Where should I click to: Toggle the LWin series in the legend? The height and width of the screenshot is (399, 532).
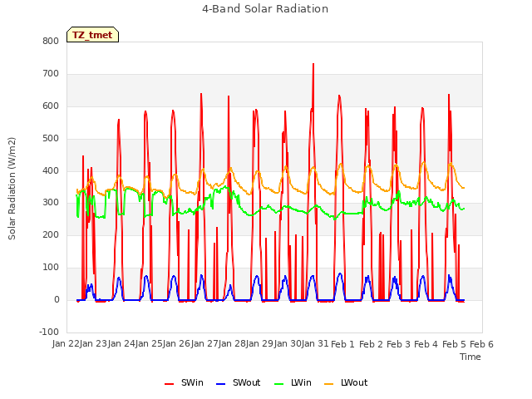tap(293, 382)
